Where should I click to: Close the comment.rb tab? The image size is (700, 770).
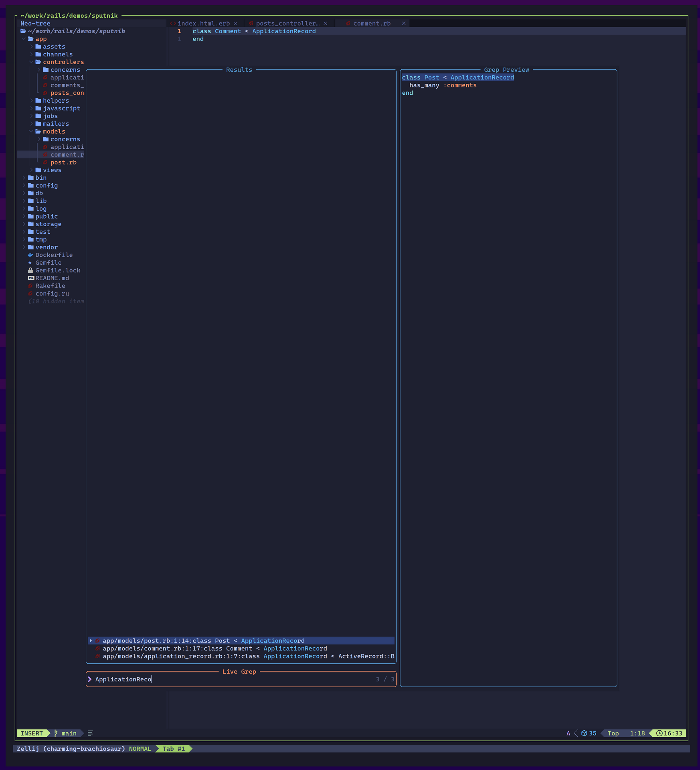click(404, 24)
